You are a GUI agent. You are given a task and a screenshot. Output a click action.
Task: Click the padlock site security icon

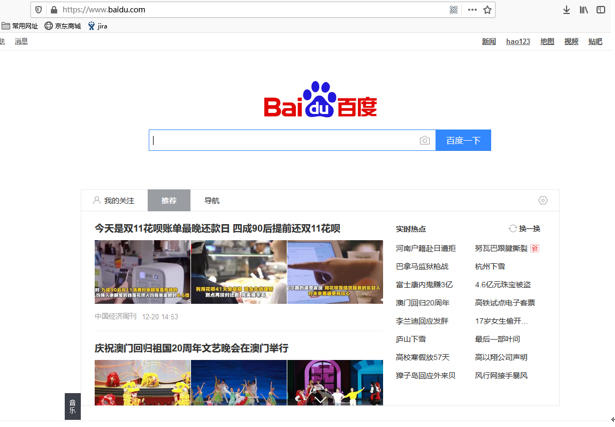[54, 10]
